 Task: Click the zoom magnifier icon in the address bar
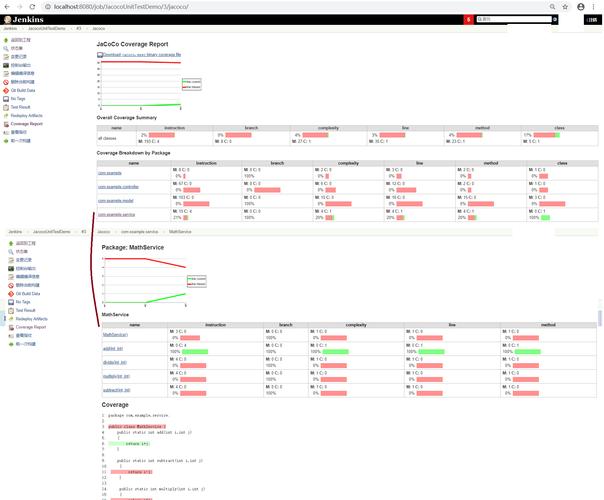click(552, 7)
